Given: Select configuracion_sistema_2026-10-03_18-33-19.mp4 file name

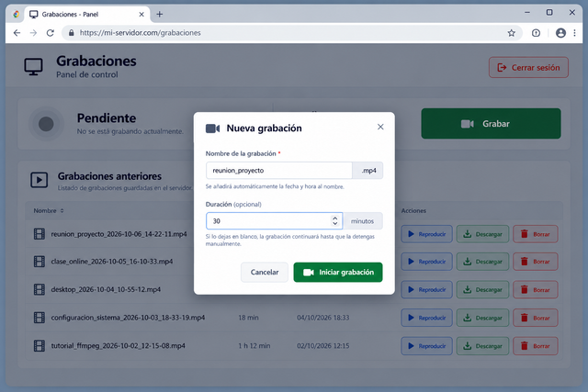Looking at the screenshot, I should click(x=128, y=318).
